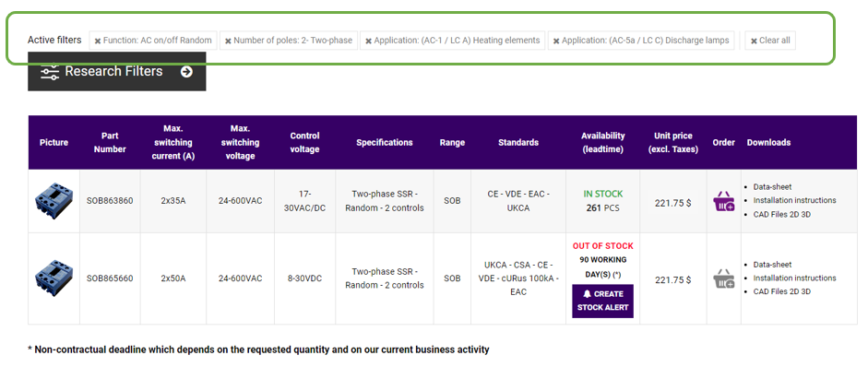Click the grey cart icon for SOB865660
The width and height of the screenshot is (868, 367).
(x=723, y=278)
